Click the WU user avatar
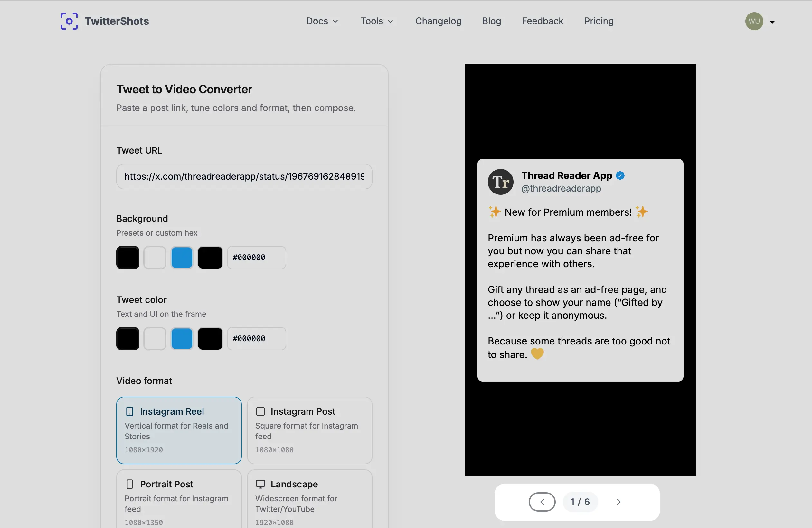Viewport: 812px width, 528px height. pyautogui.click(x=754, y=21)
